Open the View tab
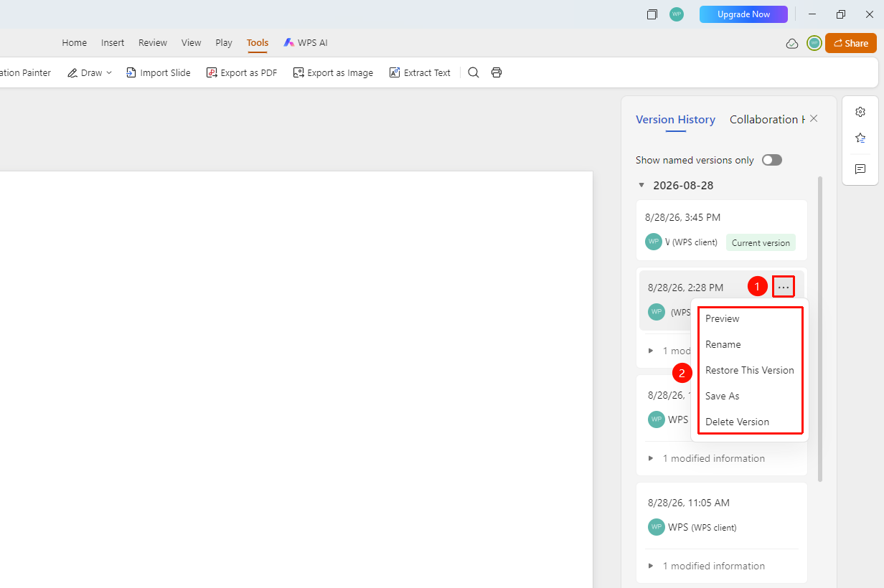The width and height of the screenshot is (884, 588). pos(192,43)
